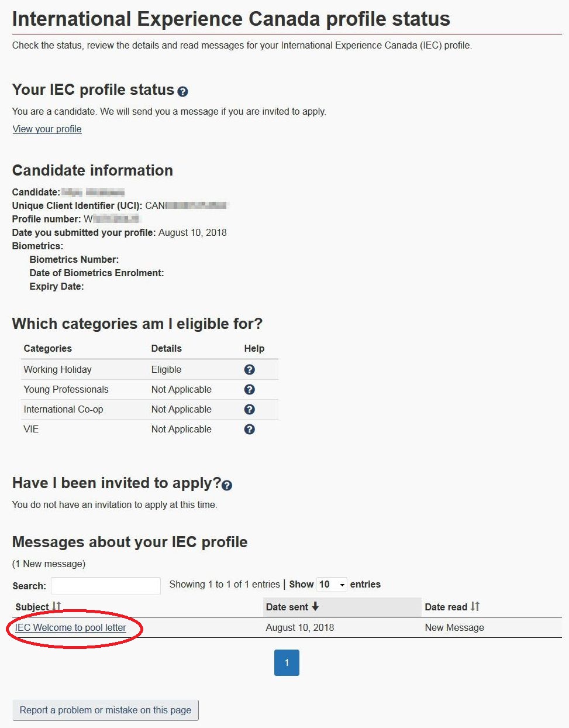569x728 pixels.
Task: Sort messages by Subject column arrows
Action: coord(56,606)
